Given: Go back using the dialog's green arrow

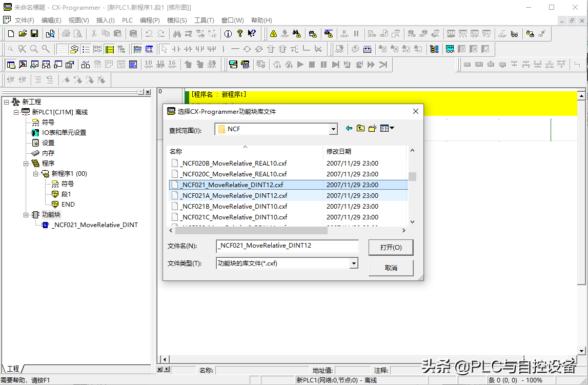Looking at the screenshot, I should pyautogui.click(x=349, y=129).
